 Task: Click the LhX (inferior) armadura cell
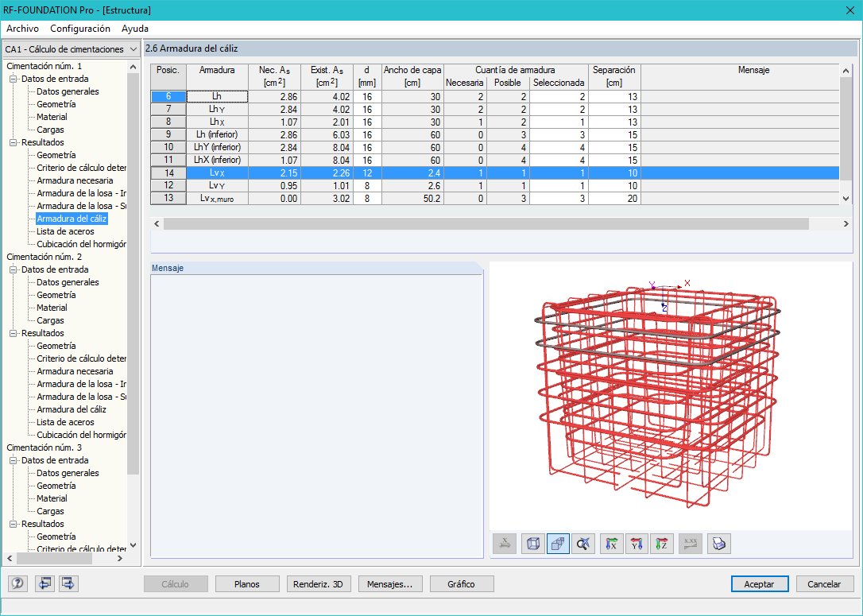click(218, 161)
